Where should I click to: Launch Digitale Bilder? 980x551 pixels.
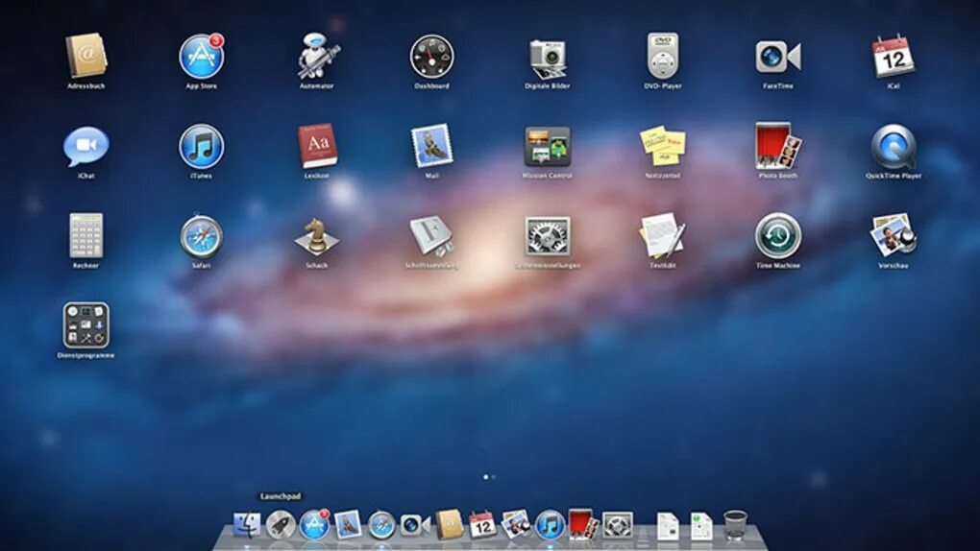pos(548,59)
